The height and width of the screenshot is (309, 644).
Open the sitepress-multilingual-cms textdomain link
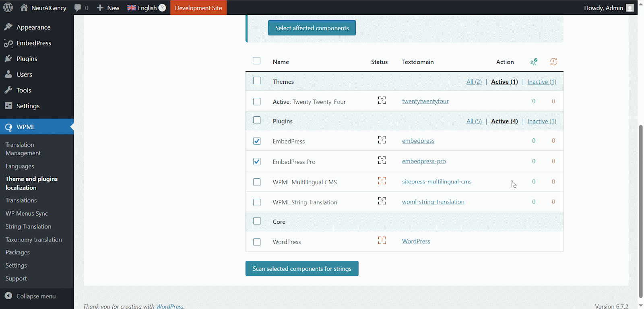437,182
